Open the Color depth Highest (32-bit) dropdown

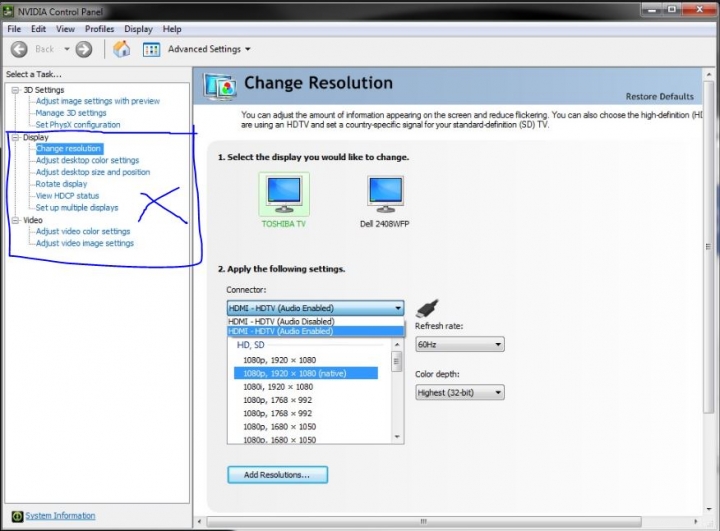[x=460, y=393]
